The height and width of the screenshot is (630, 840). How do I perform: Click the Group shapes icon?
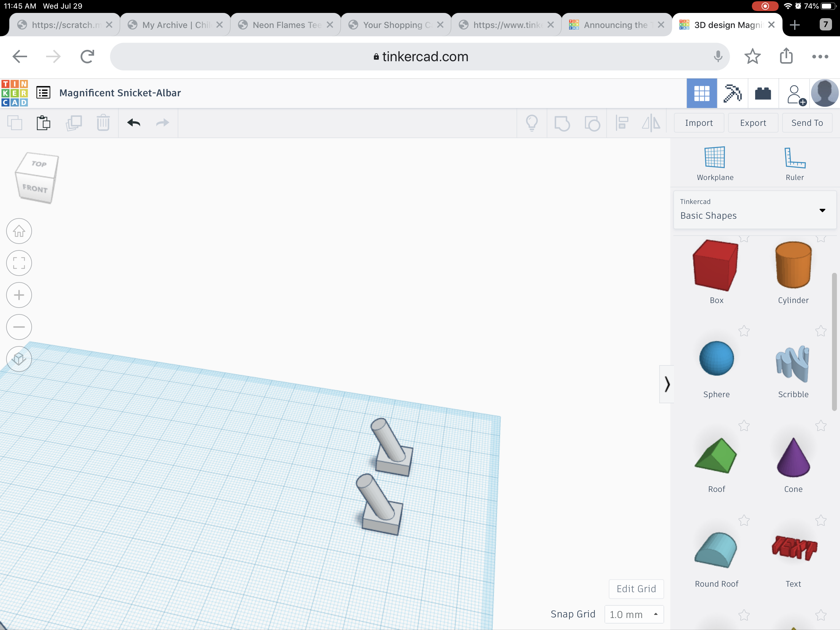pyautogui.click(x=562, y=123)
